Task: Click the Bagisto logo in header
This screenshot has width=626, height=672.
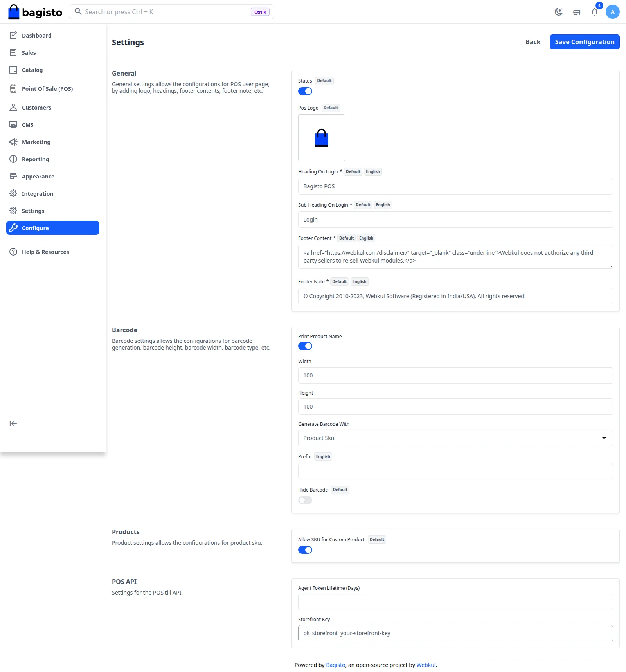Action: click(35, 12)
